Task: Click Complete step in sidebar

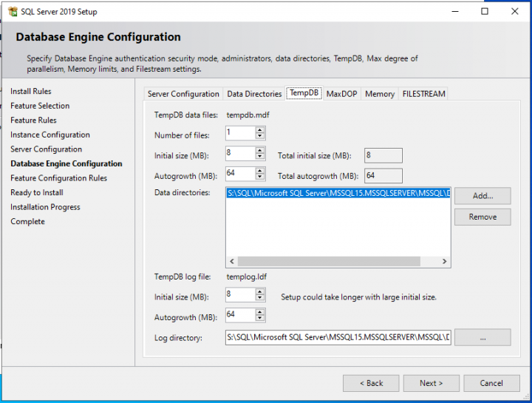Action: point(28,221)
